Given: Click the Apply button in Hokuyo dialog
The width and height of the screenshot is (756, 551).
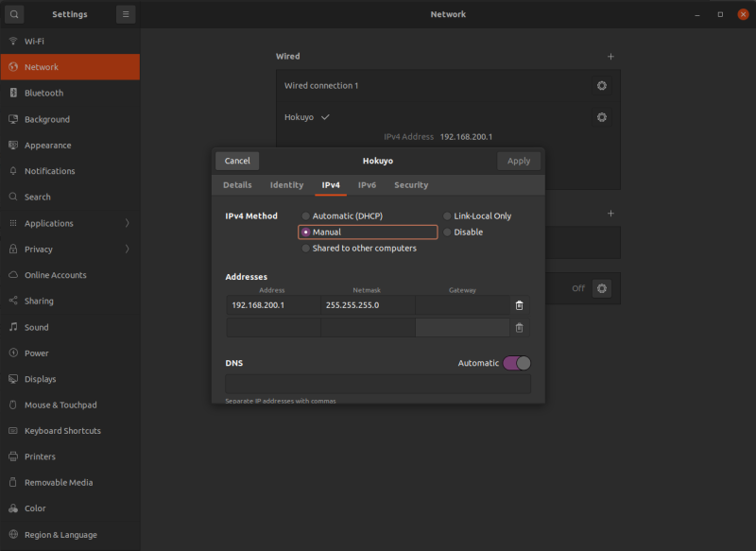Looking at the screenshot, I should point(519,161).
